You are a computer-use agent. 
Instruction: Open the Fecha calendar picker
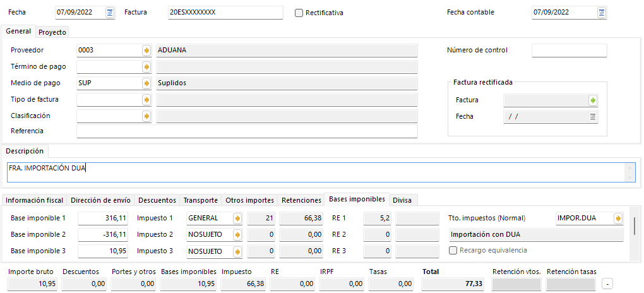(110, 13)
